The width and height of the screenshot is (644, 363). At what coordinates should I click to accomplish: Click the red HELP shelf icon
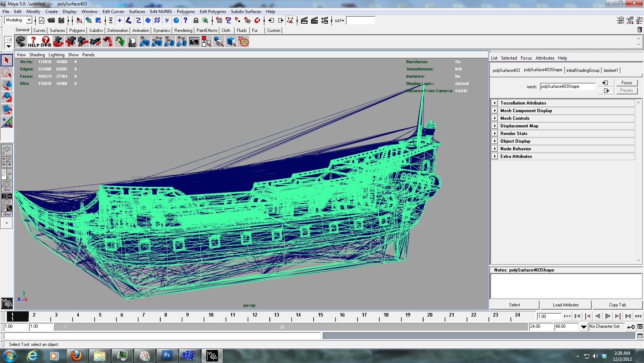pyautogui.click(x=33, y=42)
